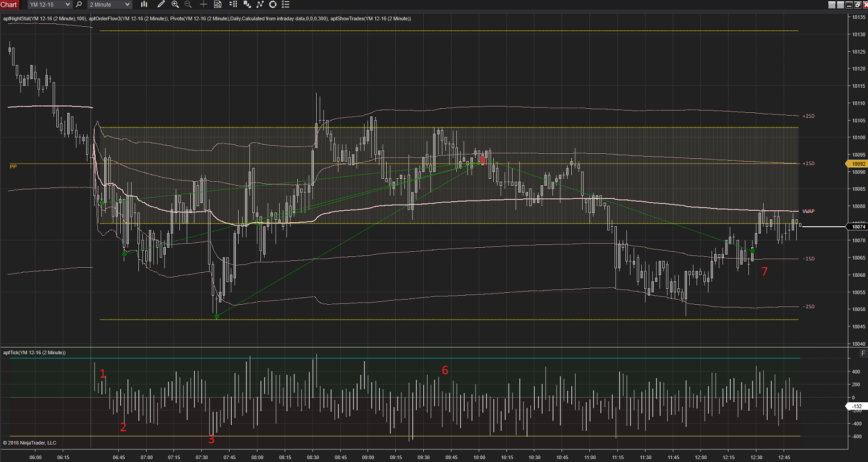The image size is (868, 462).
Task: Restore down the chart window
Action: coord(857,5)
